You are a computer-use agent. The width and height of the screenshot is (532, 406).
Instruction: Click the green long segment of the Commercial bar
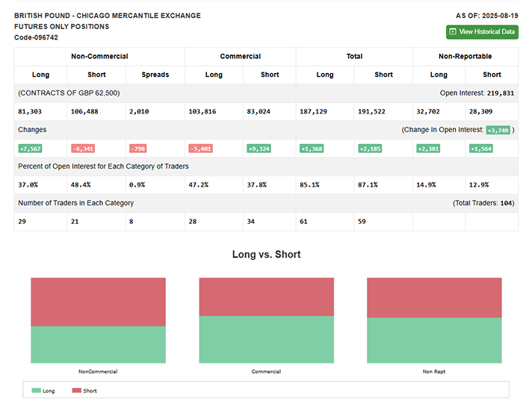266,339
